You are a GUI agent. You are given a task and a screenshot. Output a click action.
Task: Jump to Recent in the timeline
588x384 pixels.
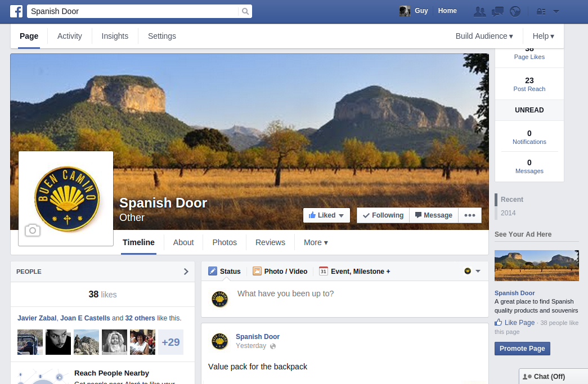coord(511,200)
